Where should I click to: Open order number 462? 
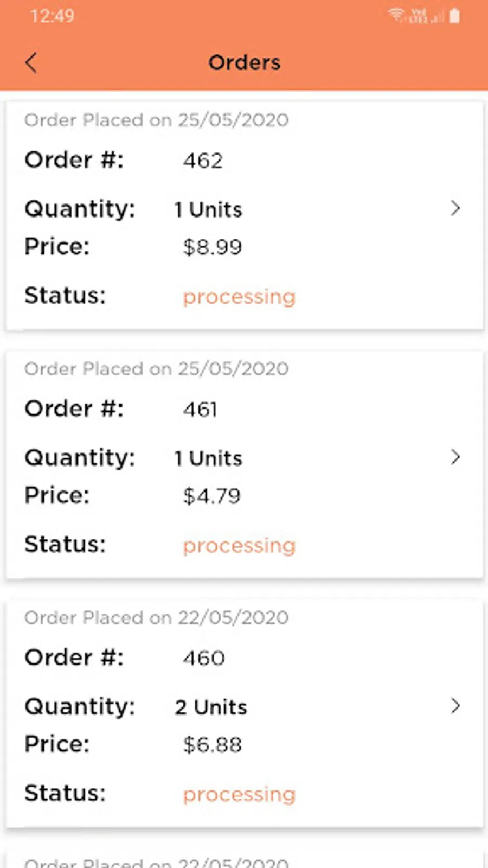pyautogui.click(x=203, y=161)
